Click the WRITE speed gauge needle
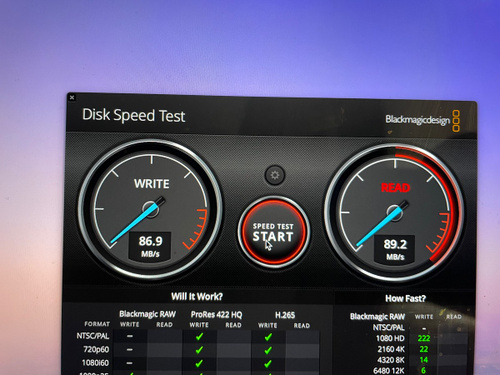 coord(136,223)
